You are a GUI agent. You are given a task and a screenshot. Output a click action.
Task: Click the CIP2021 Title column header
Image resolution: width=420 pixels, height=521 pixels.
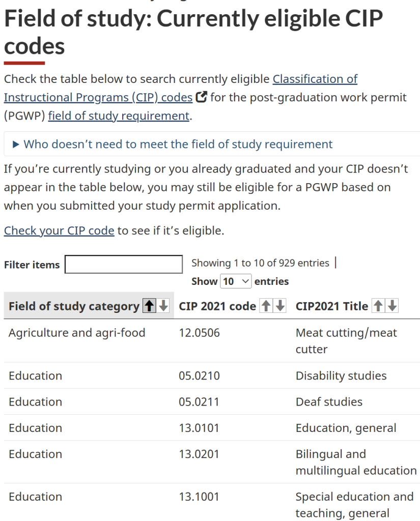[331, 306]
